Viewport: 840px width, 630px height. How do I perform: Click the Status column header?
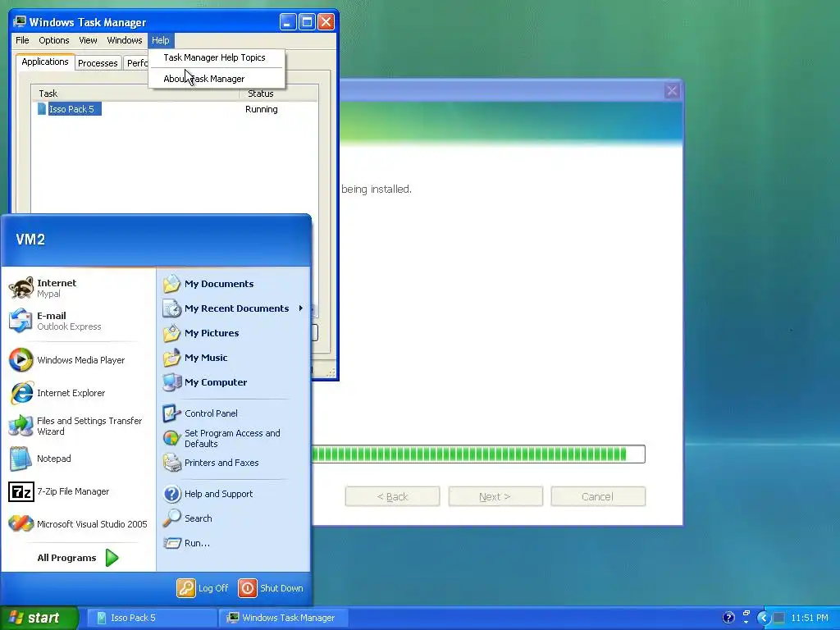279,94
